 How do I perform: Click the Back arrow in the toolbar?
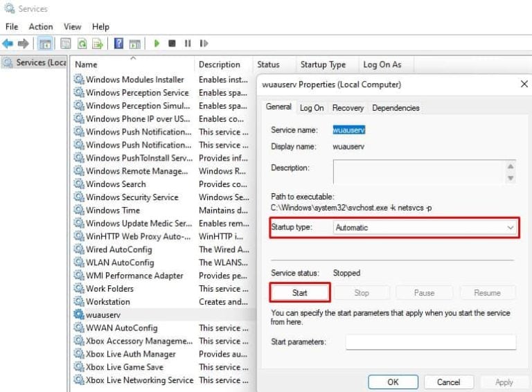(8, 43)
